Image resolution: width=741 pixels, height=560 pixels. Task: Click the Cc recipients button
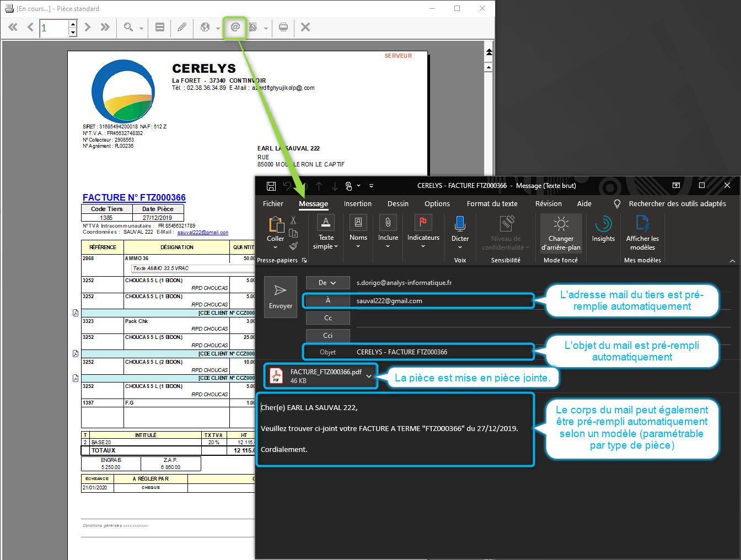(x=327, y=318)
